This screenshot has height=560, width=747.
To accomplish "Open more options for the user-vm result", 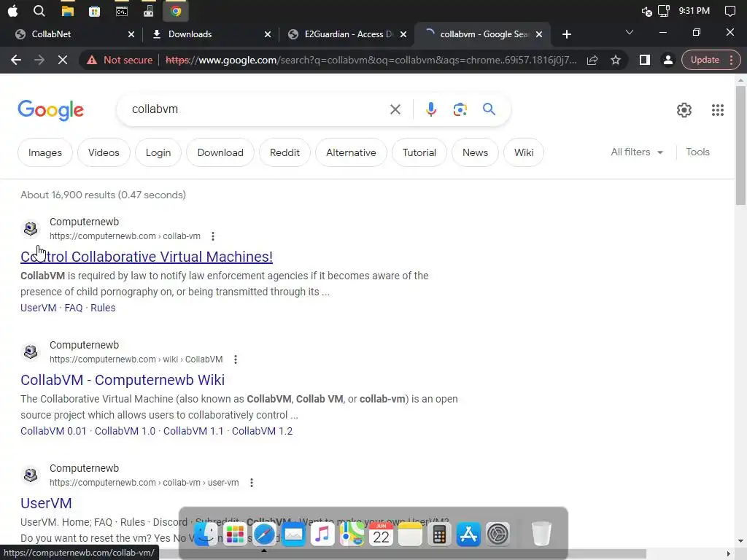I will 252,483.
